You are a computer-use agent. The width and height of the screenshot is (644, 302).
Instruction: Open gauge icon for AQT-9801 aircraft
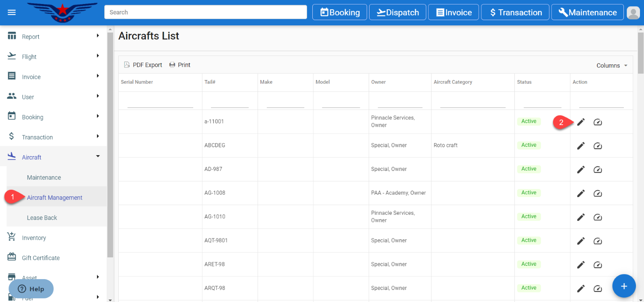[597, 241]
